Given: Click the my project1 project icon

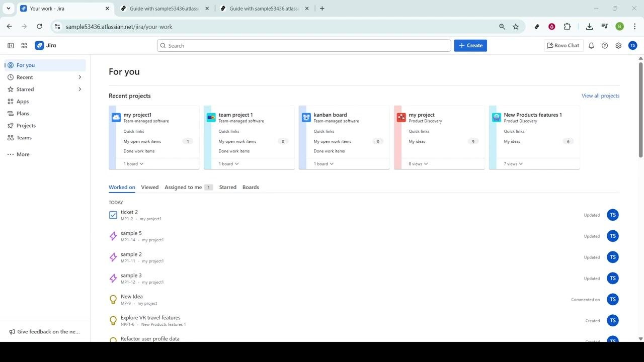Looking at the screenshot, I should (116, 117).
